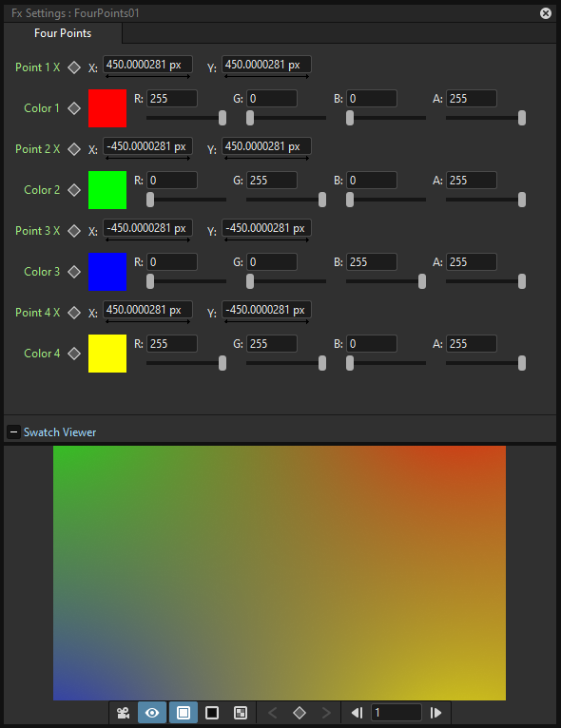Toggle keyframe diamond for Color 4
Viewport: 561px width, 728px height.
click(74, 354)
